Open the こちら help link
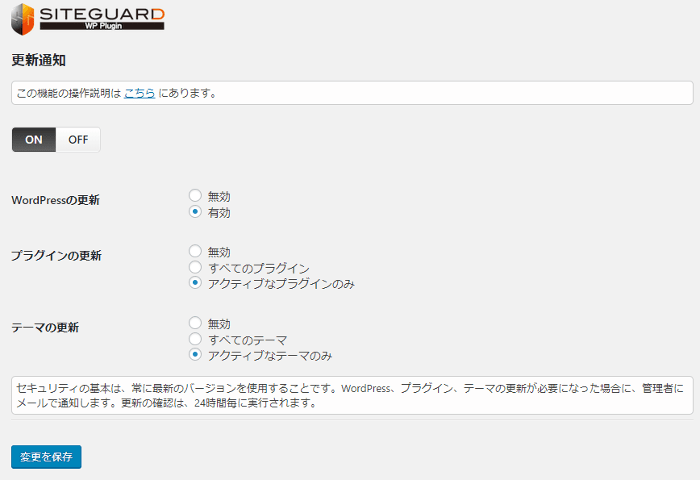The image size is (700, 480). tap(139, 93)
